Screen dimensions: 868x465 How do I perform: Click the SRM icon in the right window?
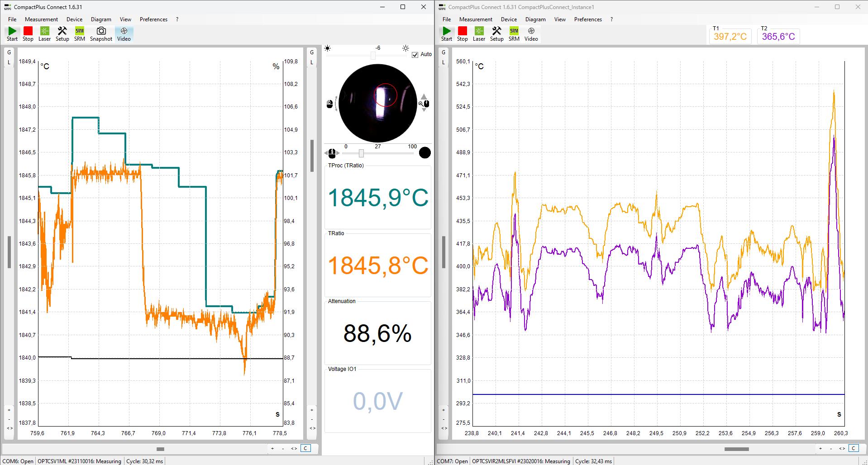[514, 32]
